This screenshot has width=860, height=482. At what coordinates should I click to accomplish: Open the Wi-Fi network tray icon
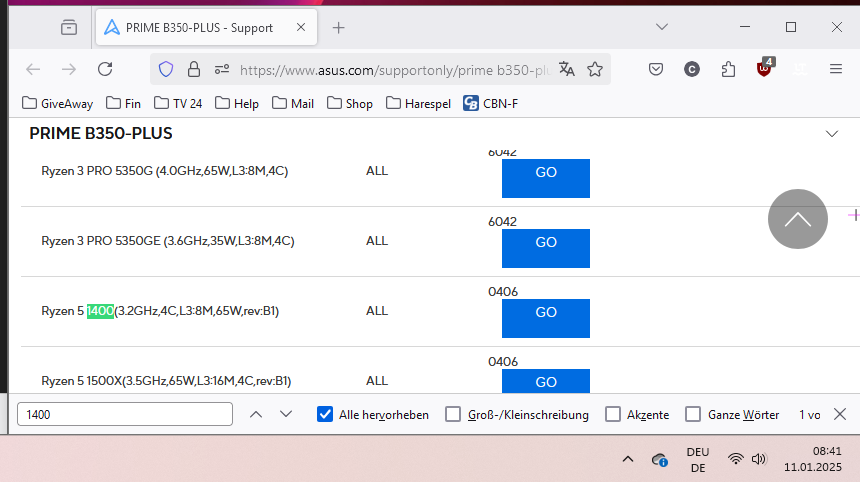point(735,459)
